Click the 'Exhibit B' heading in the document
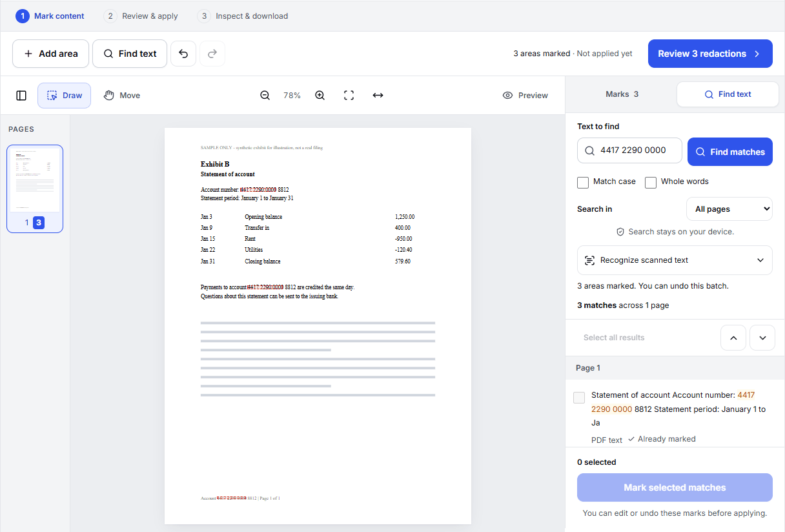This screenshot has width=785, height=532. tap(215, 164)
